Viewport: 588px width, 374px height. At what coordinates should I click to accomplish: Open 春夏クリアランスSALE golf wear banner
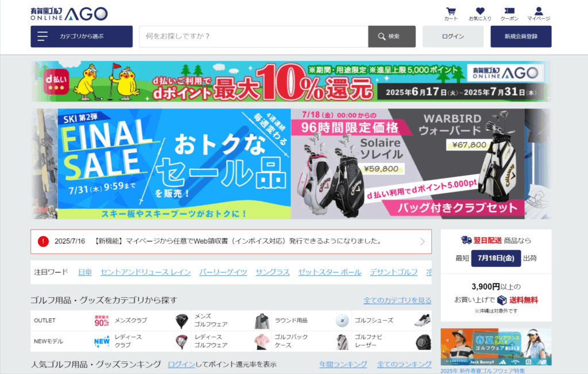pos(496,347)
